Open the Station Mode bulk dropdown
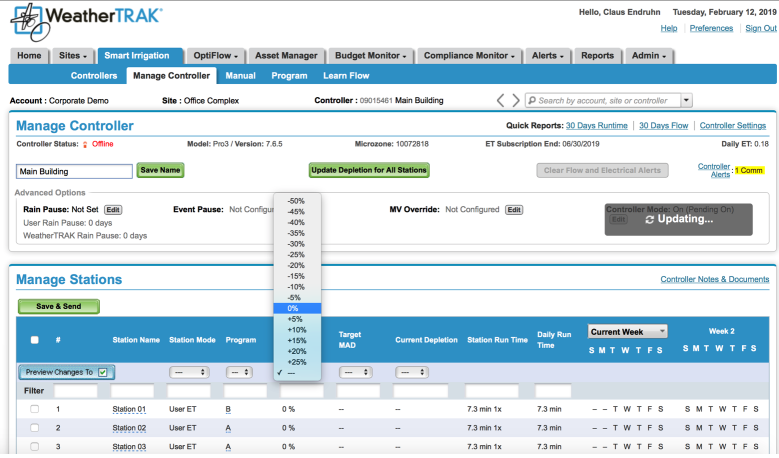This screenshot has width=779, height=458. click(x=189, y=372)
